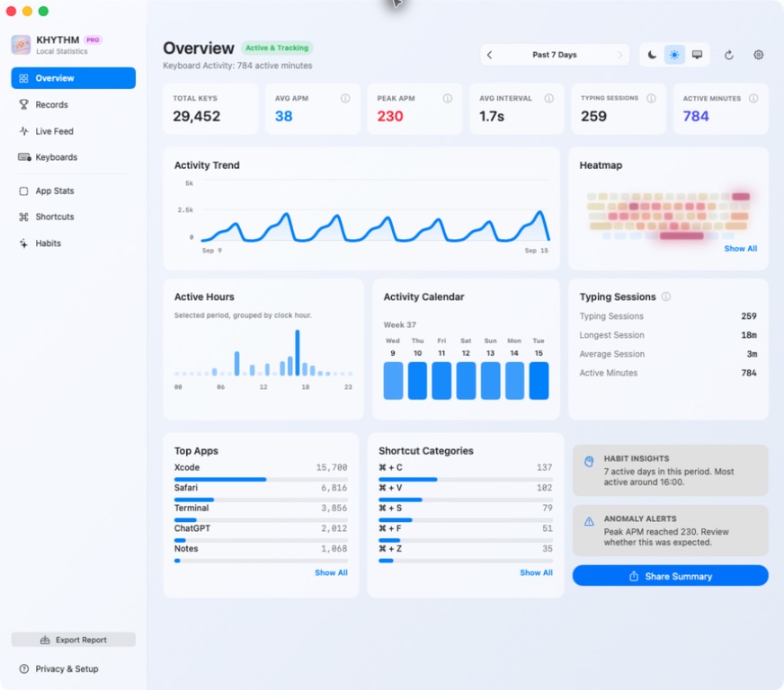Click the Keyboards sidebar icon
The height and width of the screenshot is (690, 784).
(x=24, y=157)
